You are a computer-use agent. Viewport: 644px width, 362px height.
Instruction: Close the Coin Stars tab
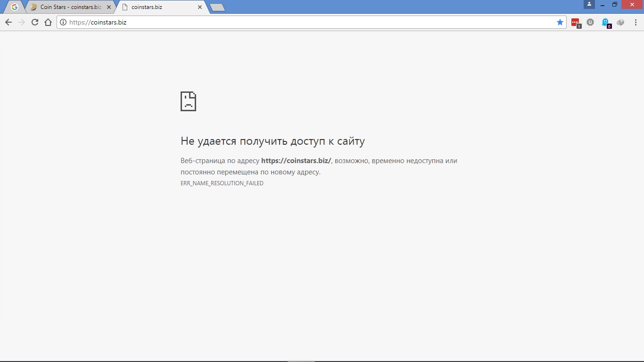[109, 7]
